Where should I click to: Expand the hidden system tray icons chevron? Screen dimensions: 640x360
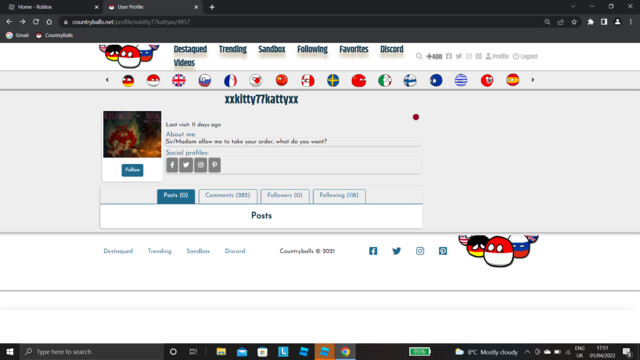pyautogui.click(x=527, y=352)
